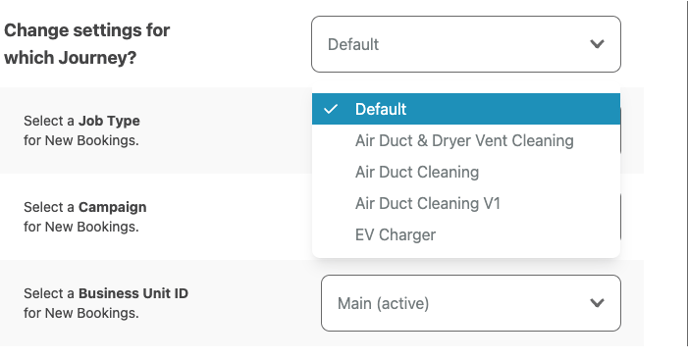Screen dimensions: 688x360
Task: Click the bold Job Type label
Action: (x=109, y=121)
